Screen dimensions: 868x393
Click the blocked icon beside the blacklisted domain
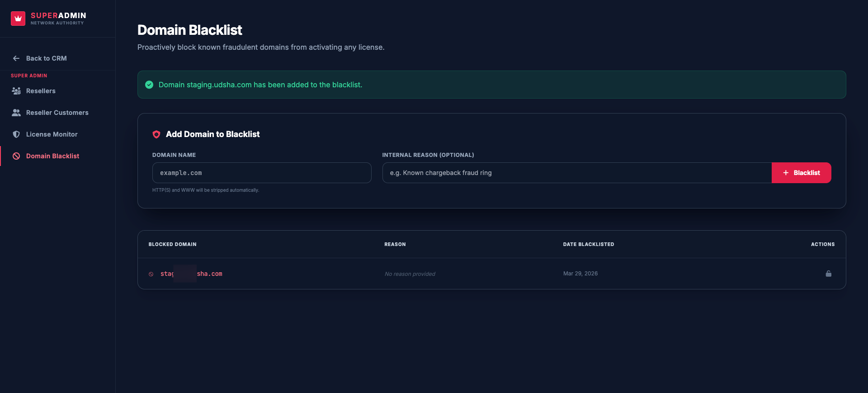151,274
